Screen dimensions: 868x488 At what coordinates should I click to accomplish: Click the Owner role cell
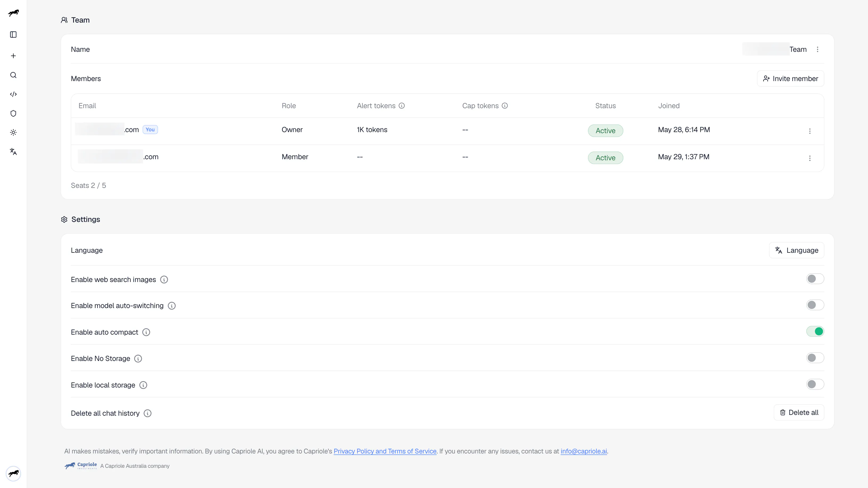(x=292, y=130)
